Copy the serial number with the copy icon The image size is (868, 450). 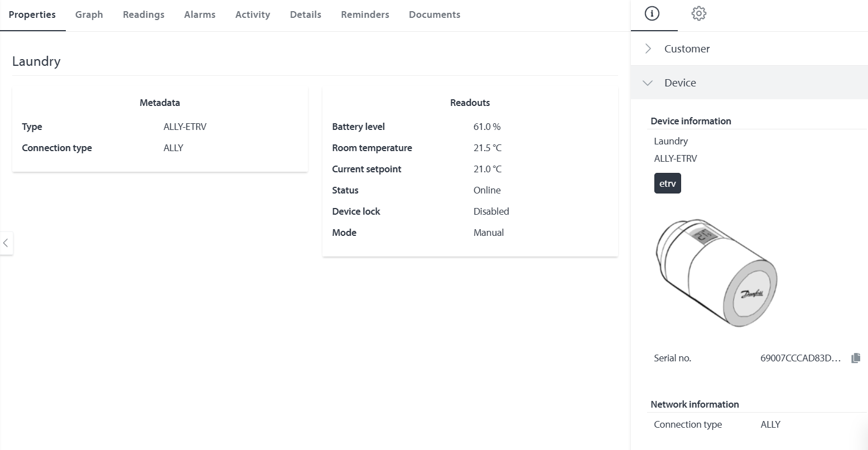856,358
